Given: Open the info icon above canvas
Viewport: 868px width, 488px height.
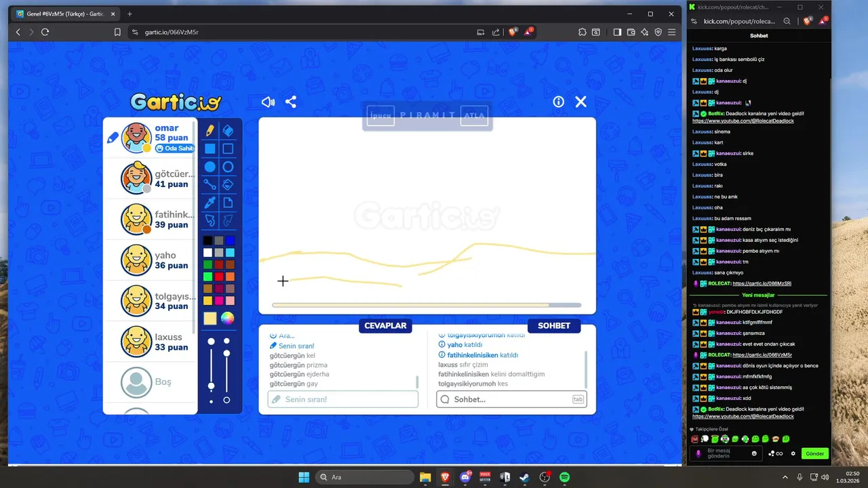Looking at the screenshot, I should coord(558,102).
